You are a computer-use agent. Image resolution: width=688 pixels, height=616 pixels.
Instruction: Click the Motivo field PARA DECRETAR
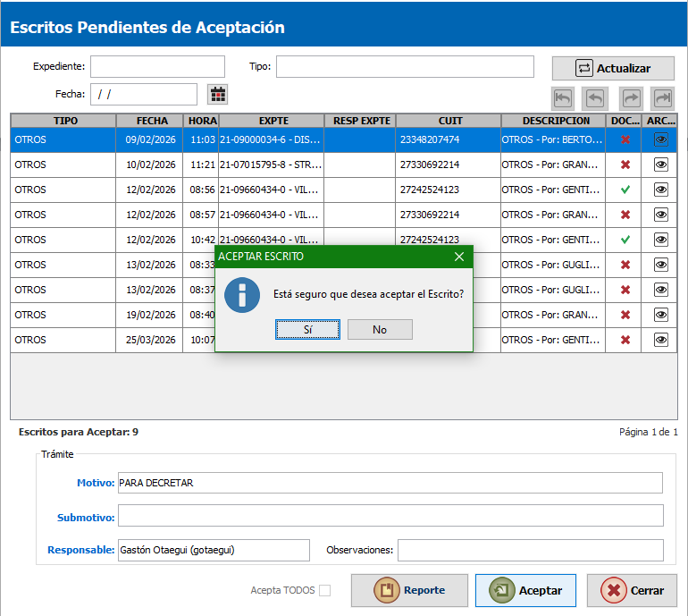pos(390,483)
